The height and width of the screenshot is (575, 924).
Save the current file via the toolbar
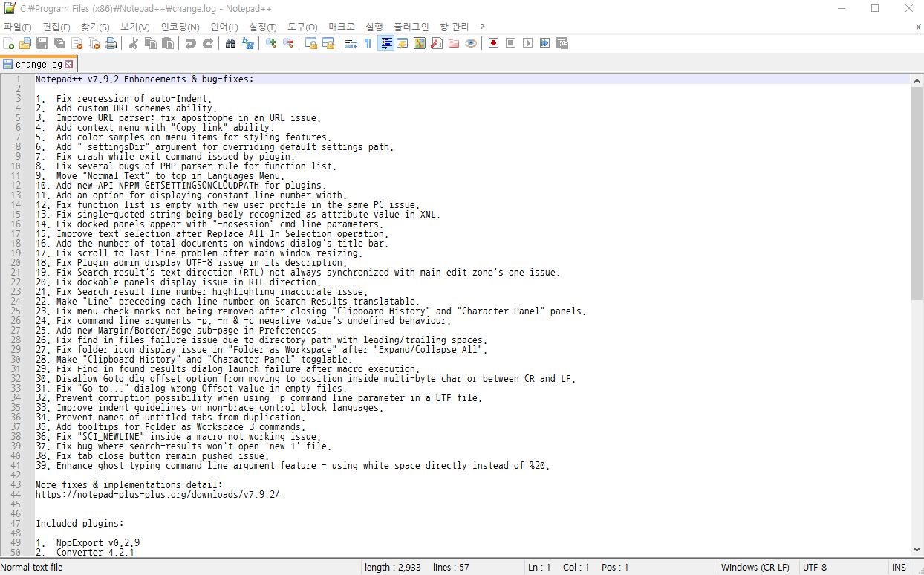pos(42,43)
